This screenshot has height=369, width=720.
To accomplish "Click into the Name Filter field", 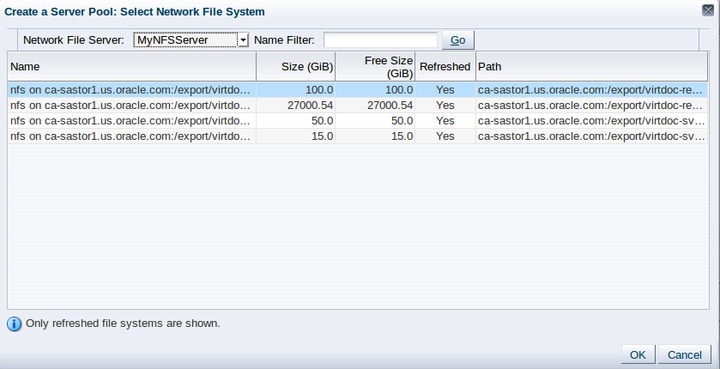I will [x=381, y=40].
